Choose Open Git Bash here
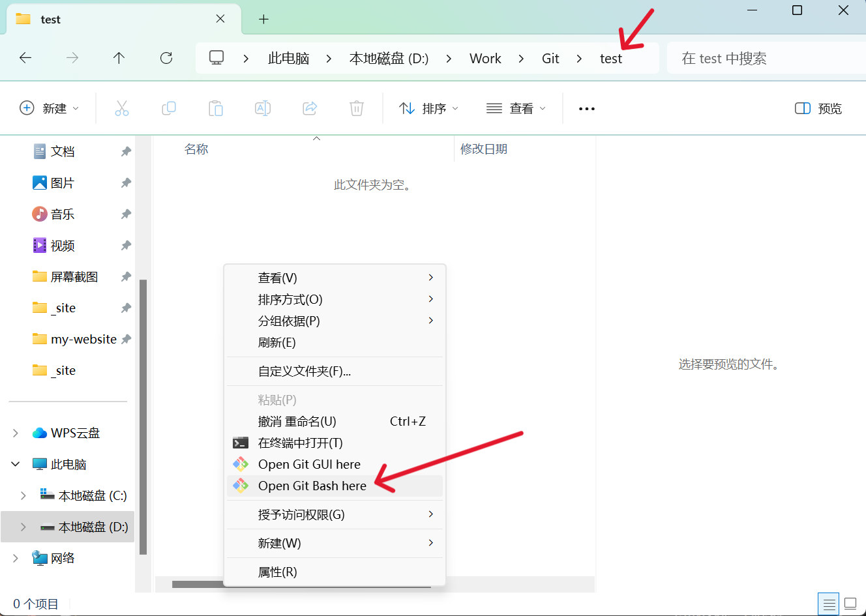866x616 pixels. point(335,486)
